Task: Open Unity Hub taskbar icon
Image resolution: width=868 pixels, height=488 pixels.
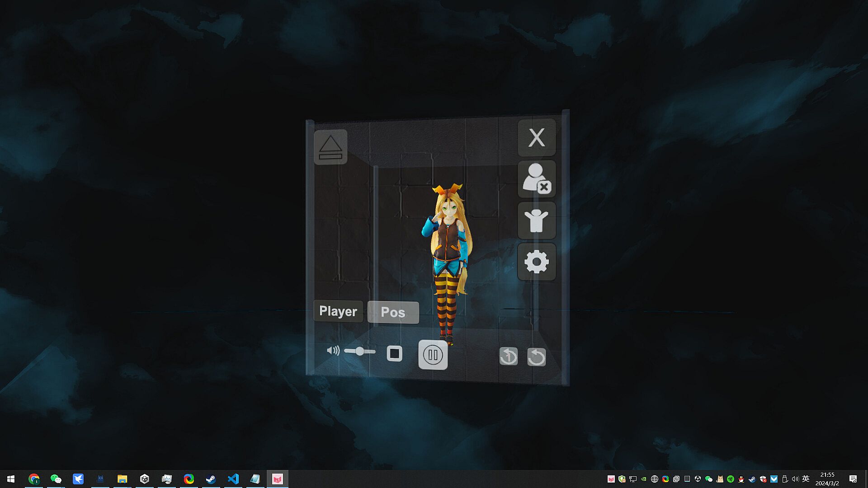Action: click(145, 479)
